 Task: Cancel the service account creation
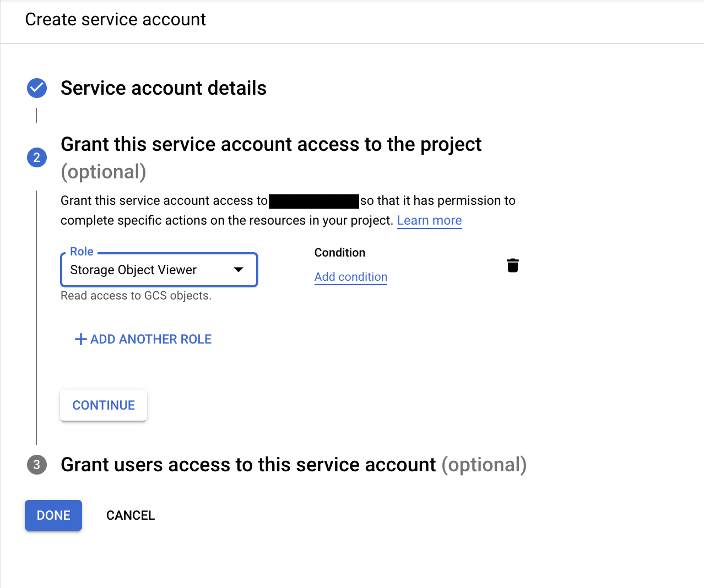tap(131, 515)
